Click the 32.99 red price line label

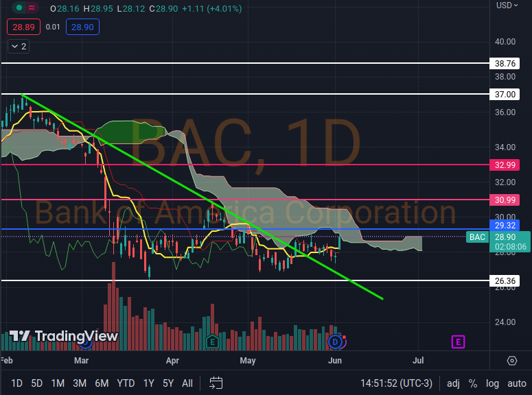505,165
